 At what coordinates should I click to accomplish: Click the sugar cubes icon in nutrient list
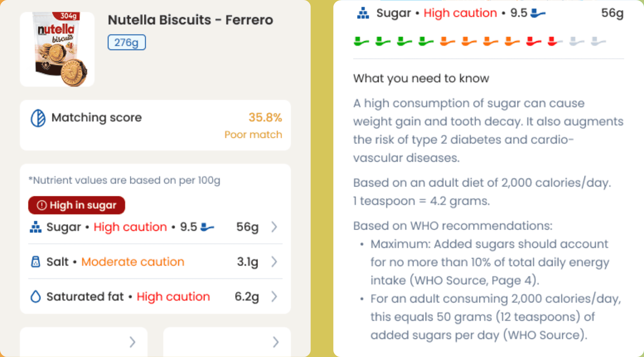tap(36, 227)
